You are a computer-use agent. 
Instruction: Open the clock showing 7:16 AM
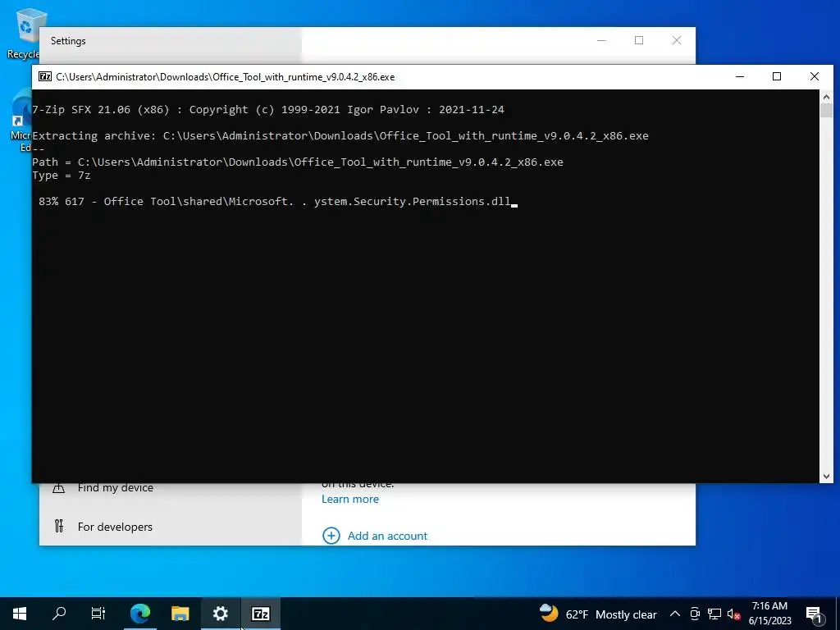(x=769, y=614)
